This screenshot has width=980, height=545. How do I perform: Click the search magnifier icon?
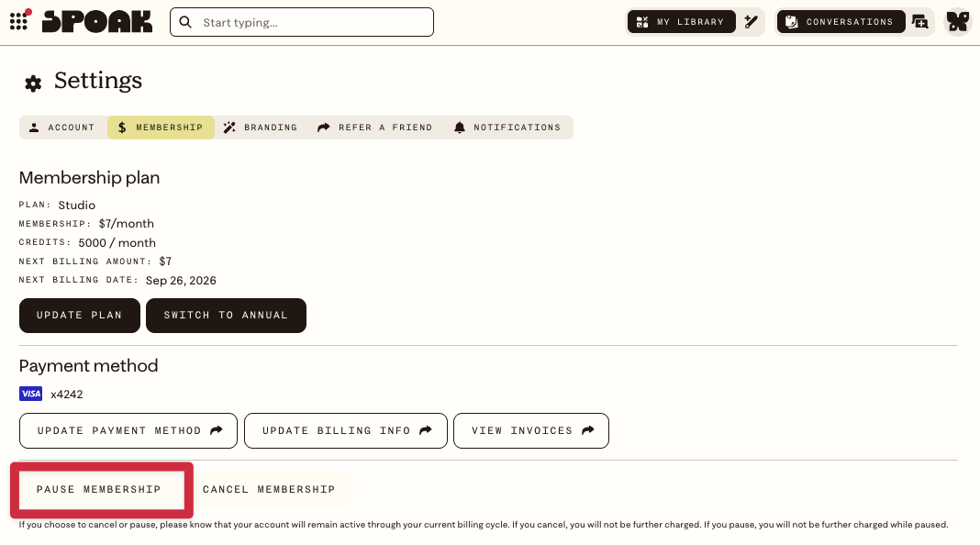tap(185, 23)
